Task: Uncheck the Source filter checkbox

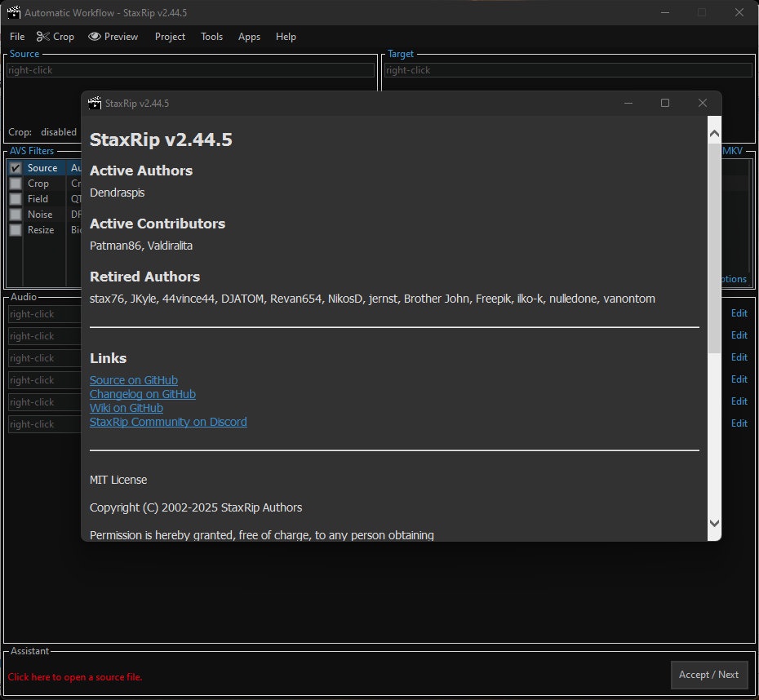Action: click(16, 168)
